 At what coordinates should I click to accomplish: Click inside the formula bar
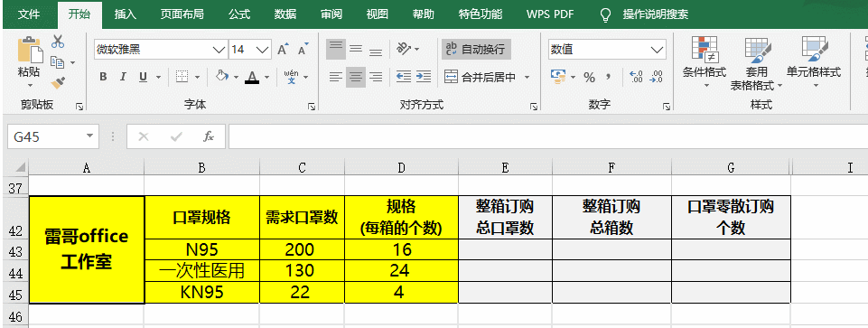(548, 136)
